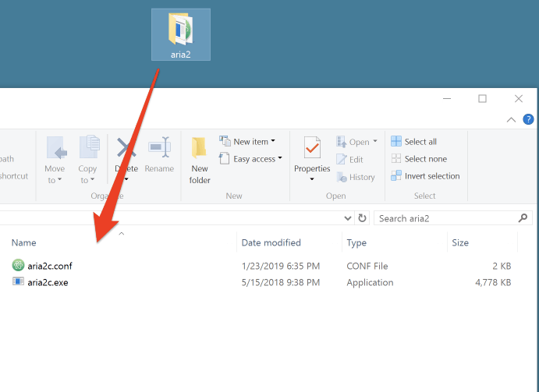Refresh the folder view
This screenshot has height=392, width=539.
362,217
